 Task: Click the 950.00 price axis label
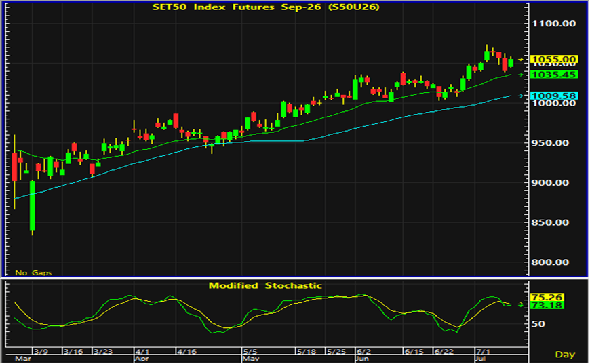coord(550,143)
